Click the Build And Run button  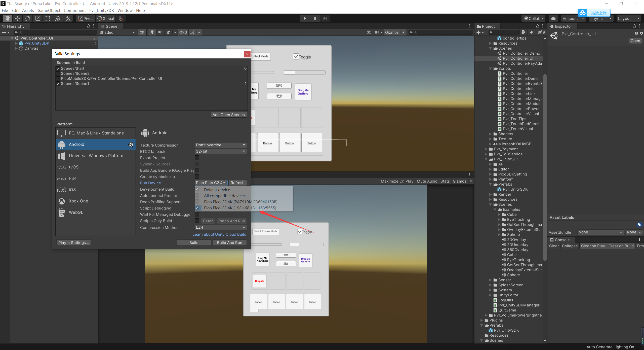coord(229,242)
